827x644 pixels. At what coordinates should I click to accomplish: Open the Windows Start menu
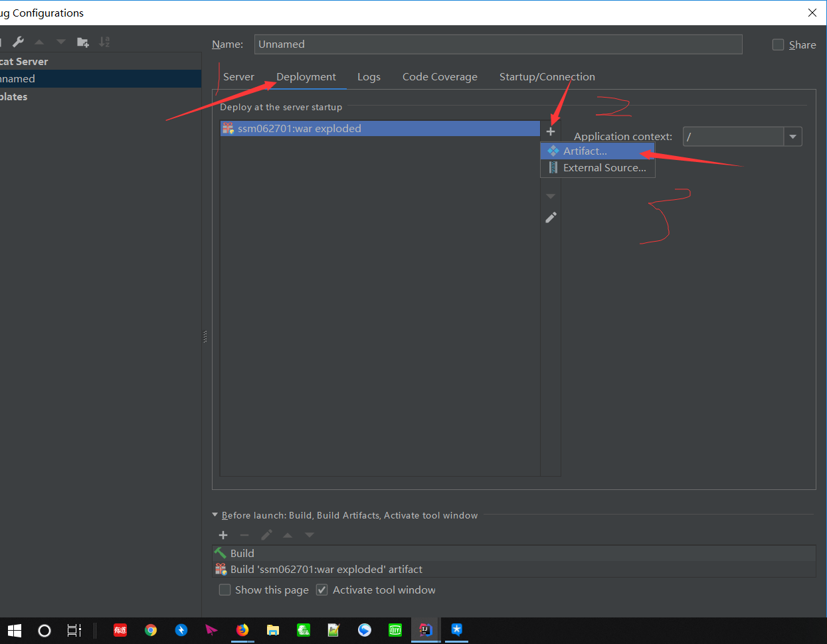coord(14,631)
